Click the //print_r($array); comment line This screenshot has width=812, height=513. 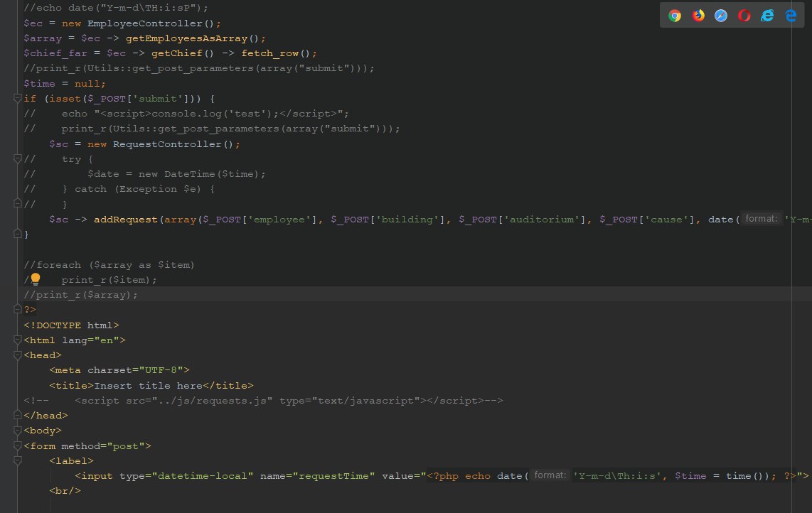(x=81, y=295)
